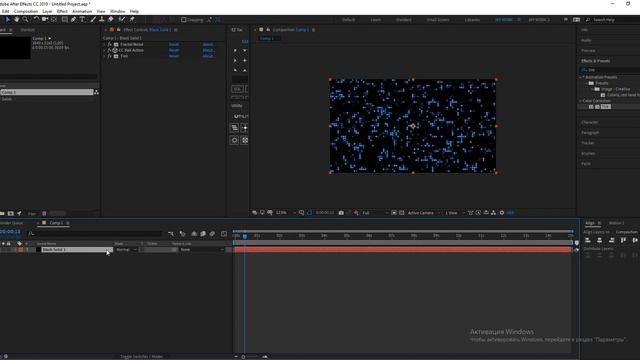Toggle the transparency grid button
Image resolution: width=640 pixels, height=360 pixels.
pos(402,213)
